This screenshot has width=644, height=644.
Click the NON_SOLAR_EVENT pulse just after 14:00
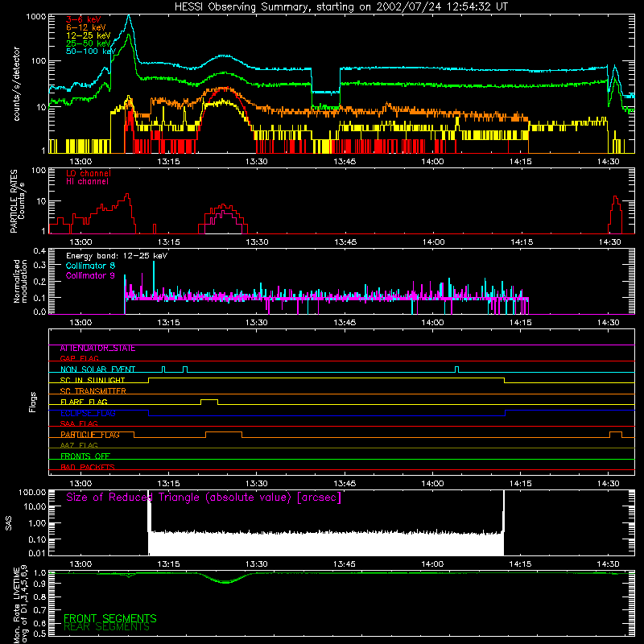click(456, 369)
